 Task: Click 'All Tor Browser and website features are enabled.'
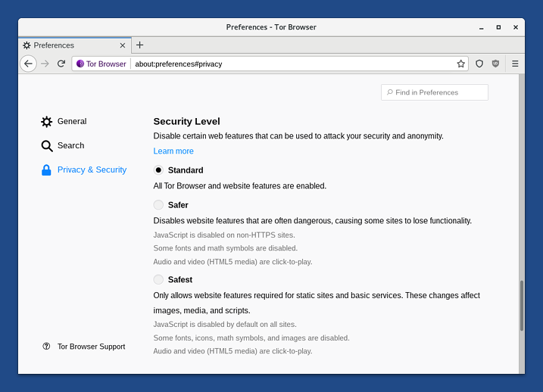239,186
